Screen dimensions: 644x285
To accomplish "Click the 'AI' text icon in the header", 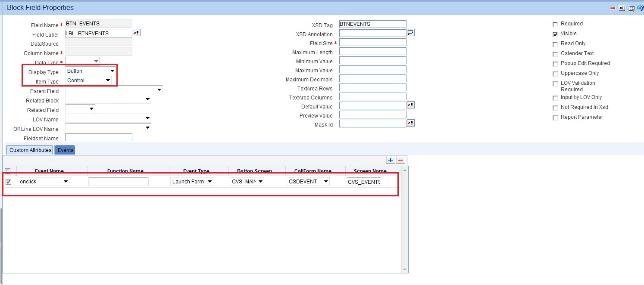I will click(622, 8).
